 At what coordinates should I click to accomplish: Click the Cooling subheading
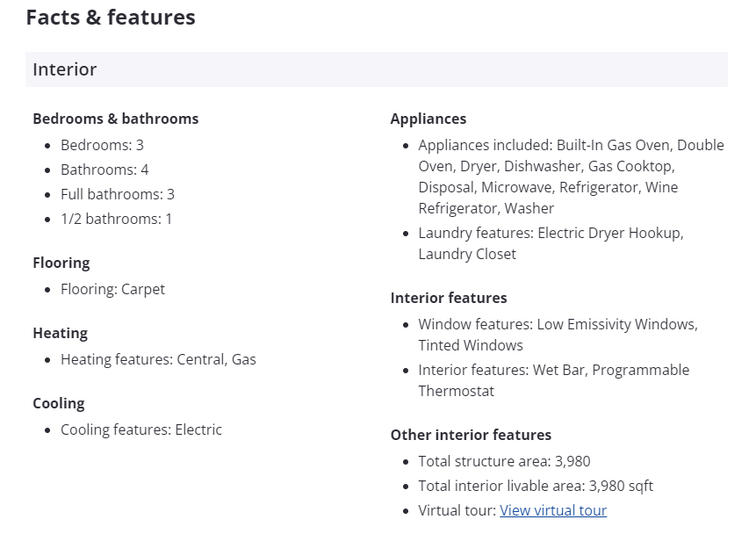[x=59, y=403]
